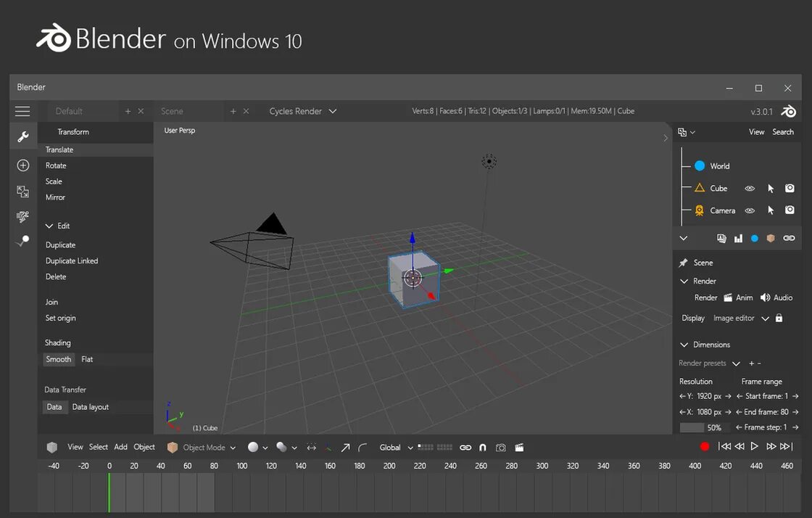
Task: Click the manipulator axis icon in viewport header
Action: coord(328,448)
